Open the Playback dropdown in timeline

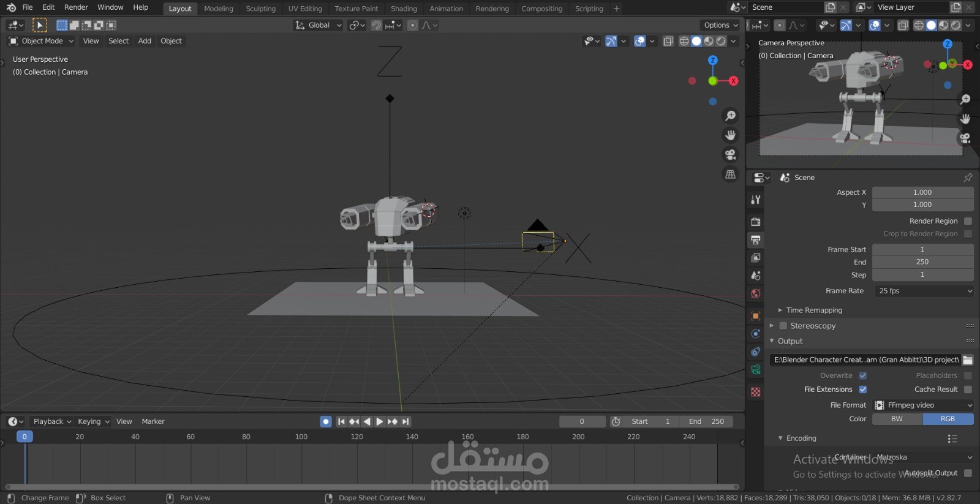coord(52,421)
